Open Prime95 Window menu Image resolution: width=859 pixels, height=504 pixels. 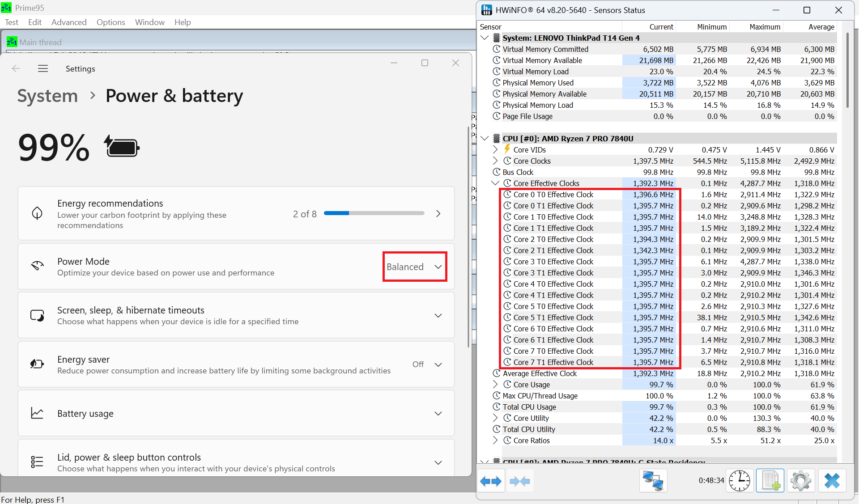pyautogui.click(x=150, y=22)
